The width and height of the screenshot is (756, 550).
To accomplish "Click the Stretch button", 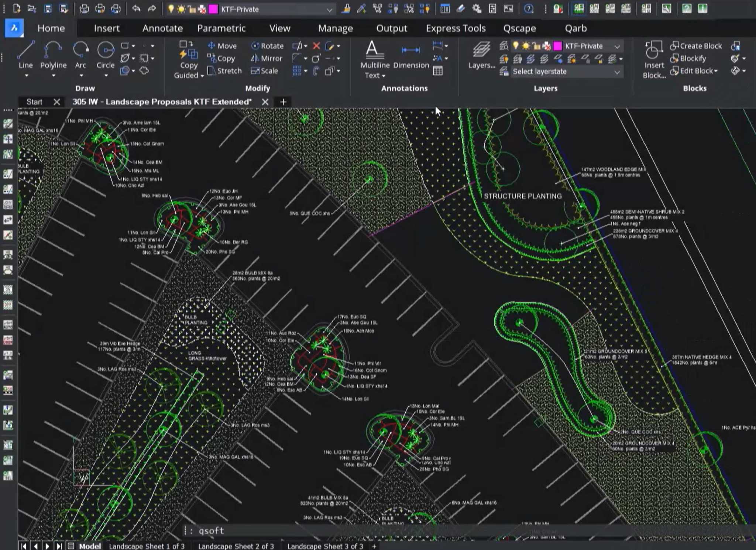I will (224, 71).
